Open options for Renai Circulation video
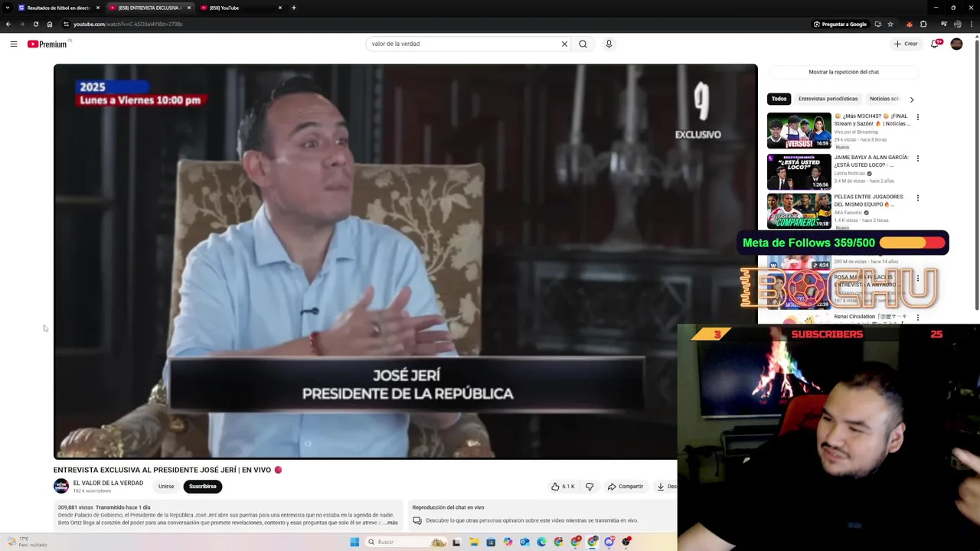980x551 pixels. [x=918, y=317]
